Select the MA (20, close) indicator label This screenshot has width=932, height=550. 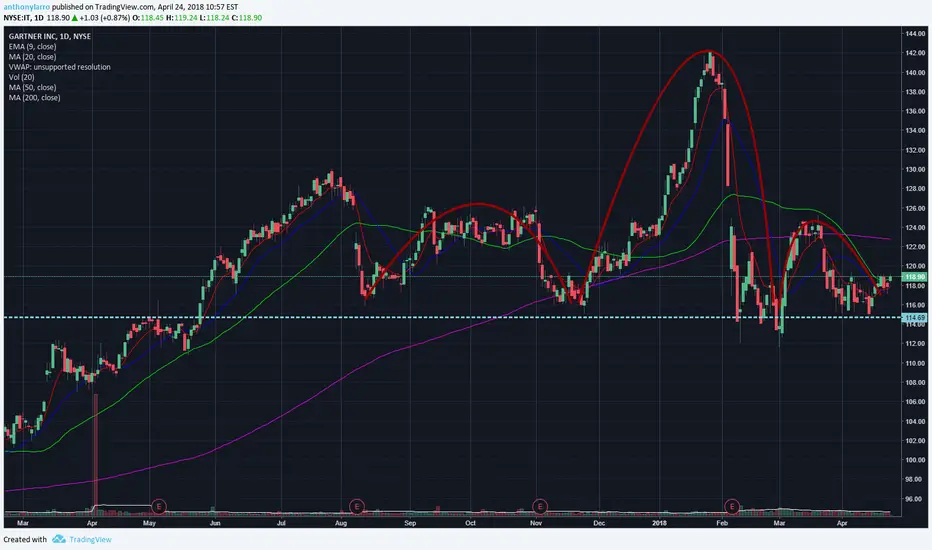(x=32, y=56)
